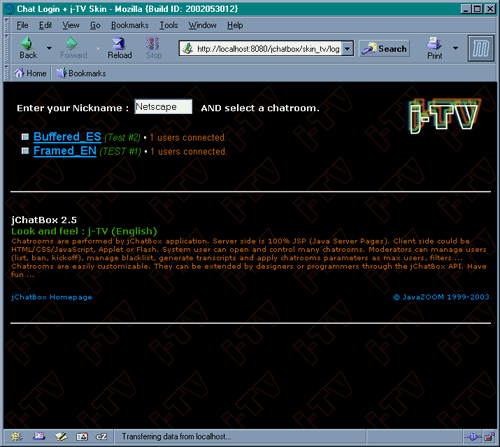
Task: Open the jChatBox Homepage link
Action: click(x=52, y=297)
